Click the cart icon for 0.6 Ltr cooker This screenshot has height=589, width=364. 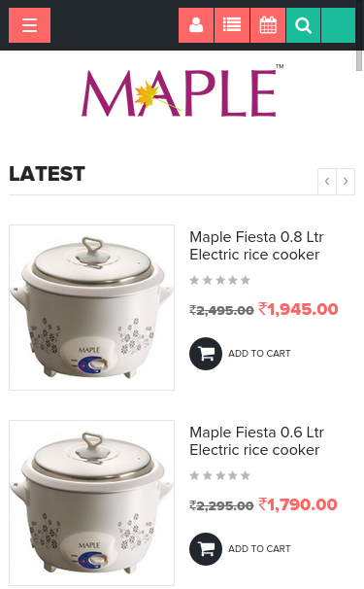coord(206,549)
